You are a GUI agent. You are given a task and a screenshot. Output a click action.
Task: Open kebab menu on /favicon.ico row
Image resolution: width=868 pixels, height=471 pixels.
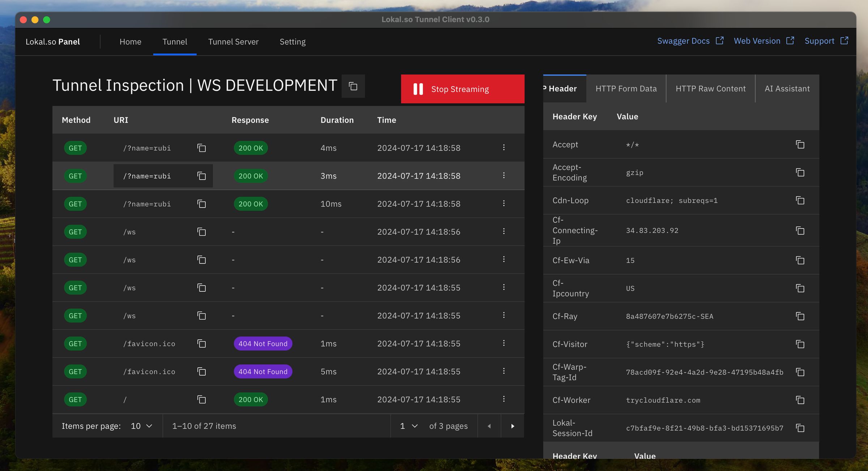coord(503,343)
